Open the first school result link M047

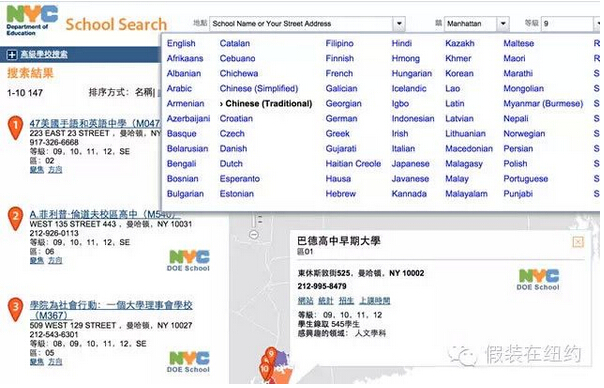(95, 124)
